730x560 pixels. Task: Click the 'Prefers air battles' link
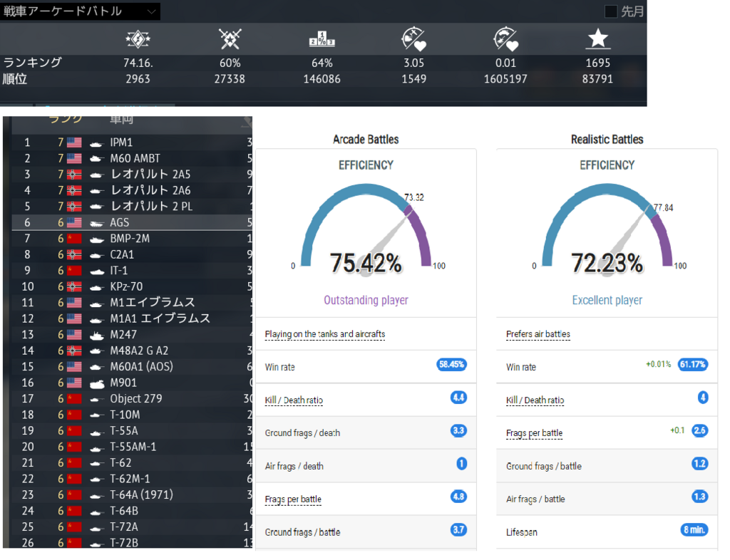point(538,334)
